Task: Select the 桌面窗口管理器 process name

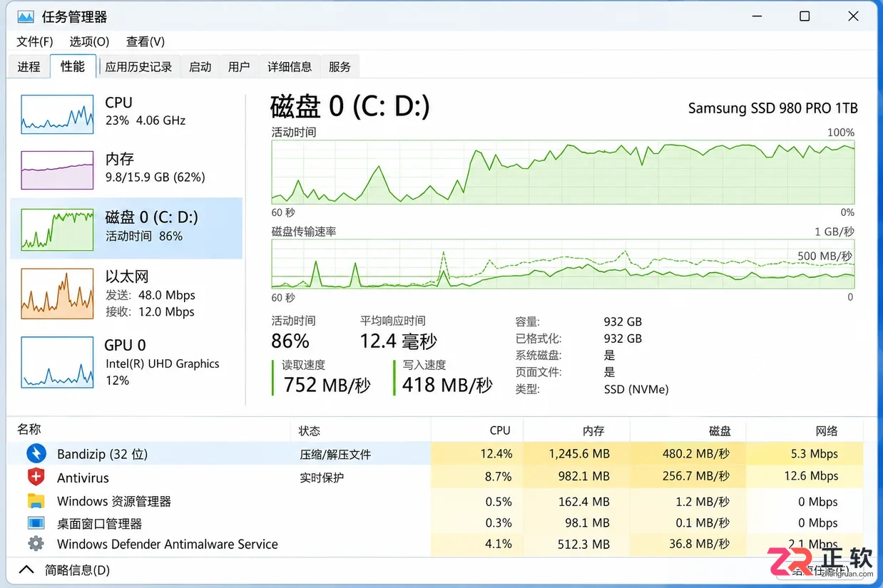Action: click(x=100, y=523)
